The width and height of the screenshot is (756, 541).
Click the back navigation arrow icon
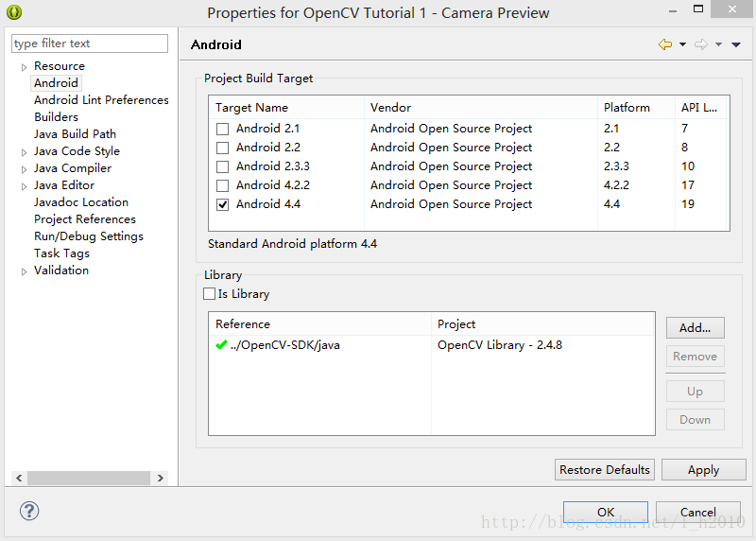pyautogui.click(x=665, y=44)
